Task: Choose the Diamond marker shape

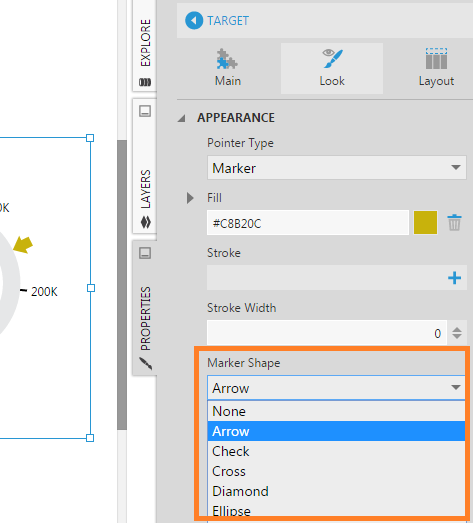Action: pyautogui.click(x=337, y=491)
